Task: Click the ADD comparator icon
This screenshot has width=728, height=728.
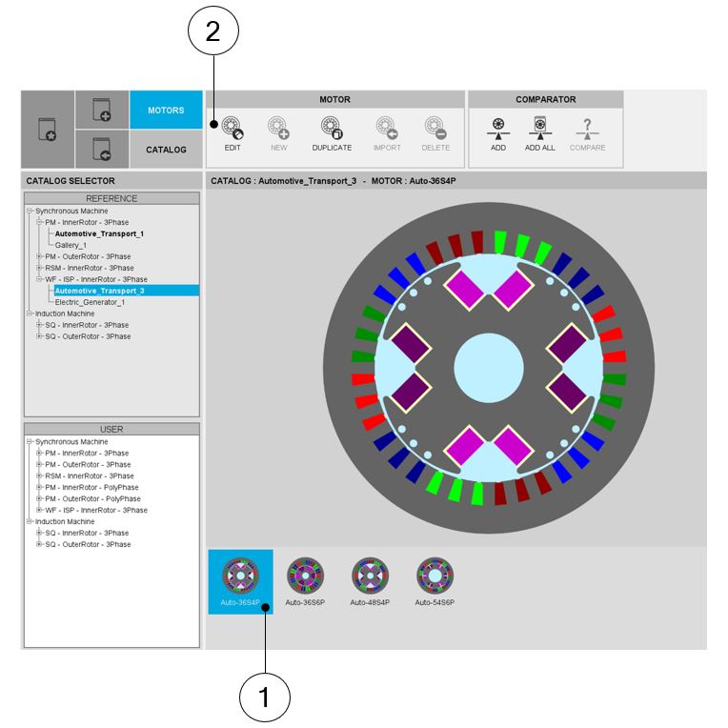Action: (x=498, y=129)
